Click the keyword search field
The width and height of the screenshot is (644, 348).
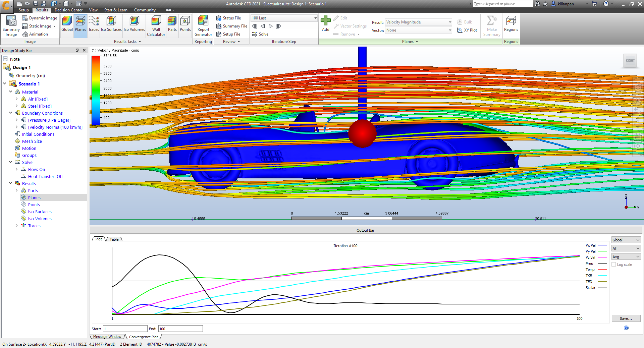point(502,4)
